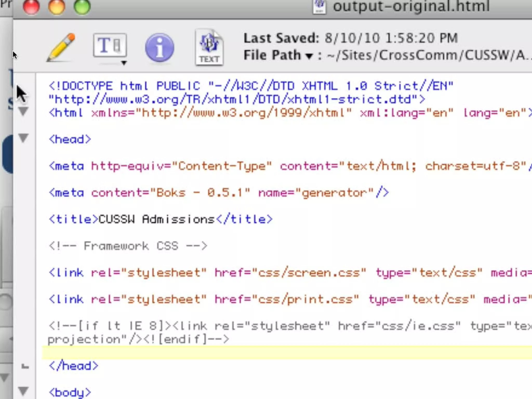Click the window title output-original.html
Image resolution: width=532 pixels, height=399 pixels.
pos(411,6)
